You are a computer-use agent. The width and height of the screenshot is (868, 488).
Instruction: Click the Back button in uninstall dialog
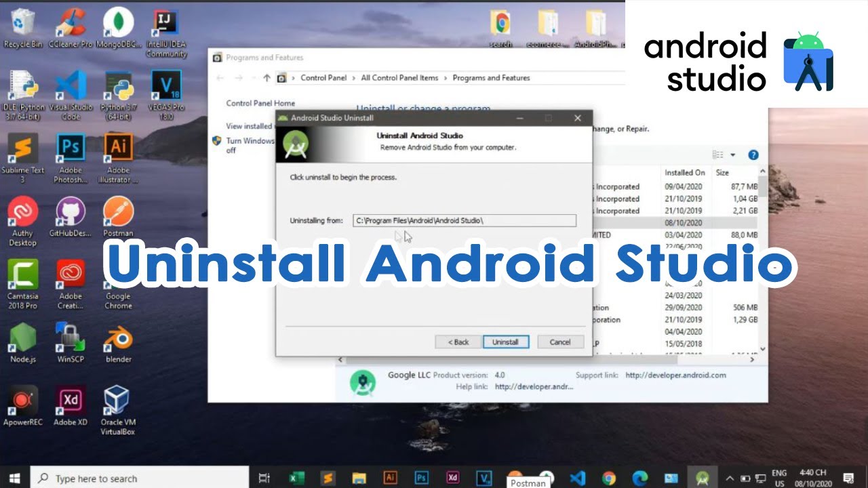458,342
